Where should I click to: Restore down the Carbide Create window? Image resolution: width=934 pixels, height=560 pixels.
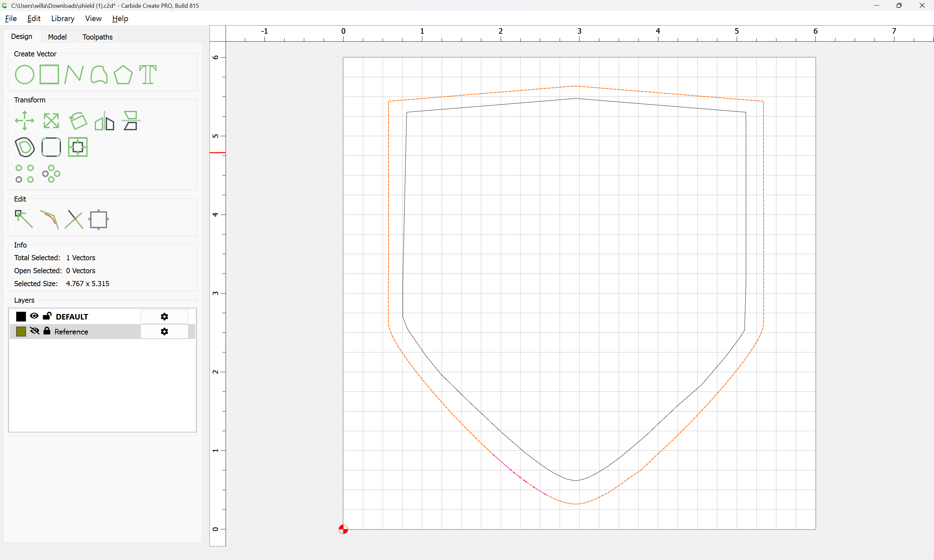pos(899,5)
